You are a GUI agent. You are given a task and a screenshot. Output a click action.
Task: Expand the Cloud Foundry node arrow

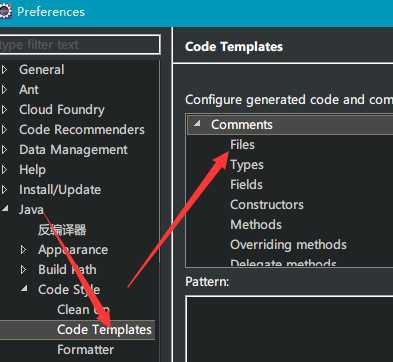point(4,110)
